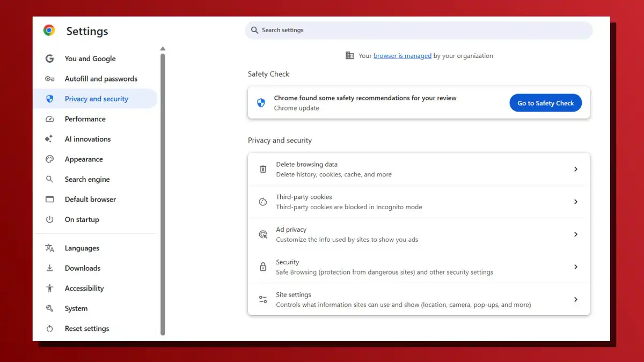Click the Security padlock icon

[262, 267]
